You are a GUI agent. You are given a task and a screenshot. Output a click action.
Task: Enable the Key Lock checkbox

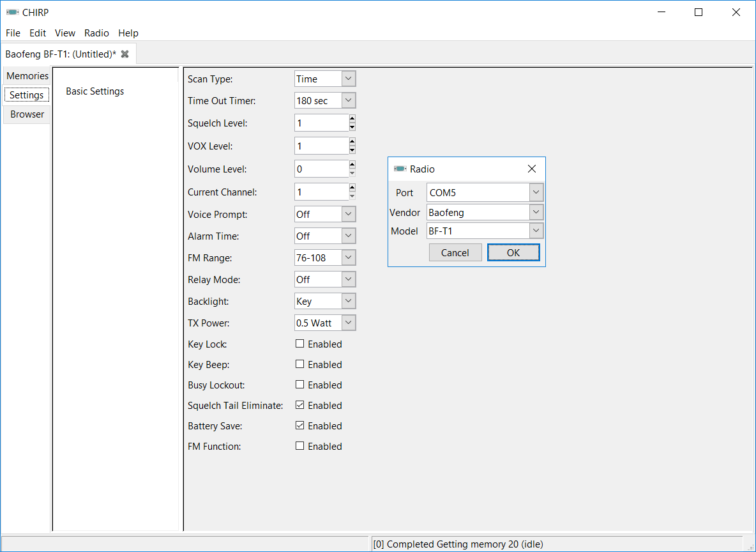[300, 344]
